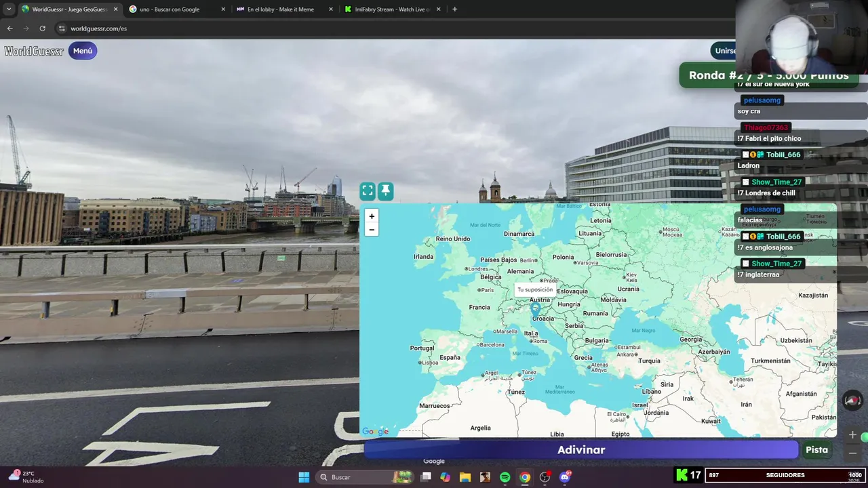The width and height of the screenshot is (868, 488).
Task: Click 'Argelia' label on the map
Action: click(480, 428)
